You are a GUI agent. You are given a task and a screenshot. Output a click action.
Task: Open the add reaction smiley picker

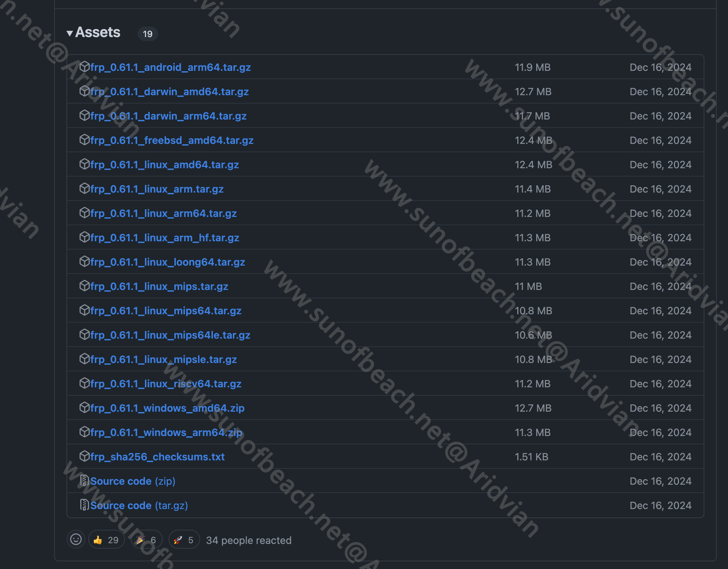tap(76, 540)
